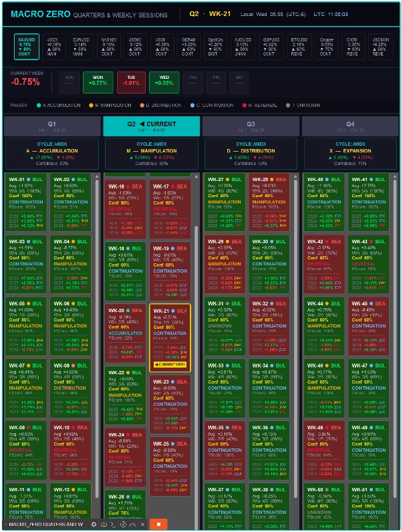This screenshot has height=532, width=401.
Task: Select the US500 symbol card
Action: [135, 47]
